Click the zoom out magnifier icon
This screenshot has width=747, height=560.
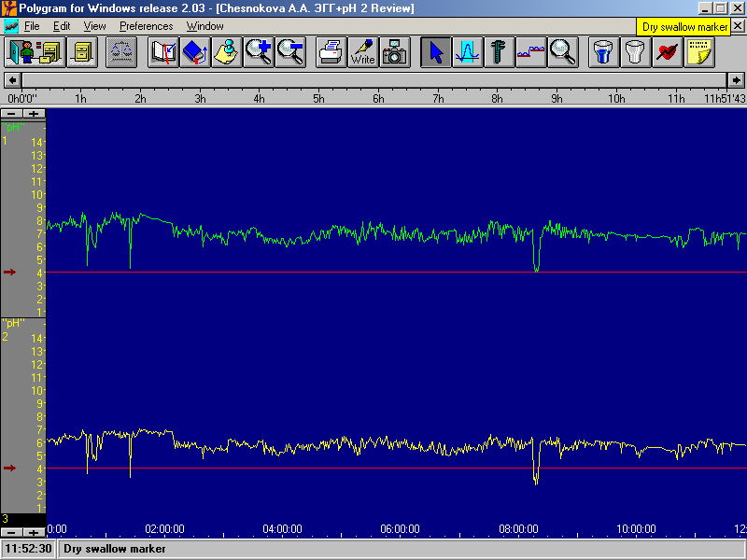coord(290,52)
